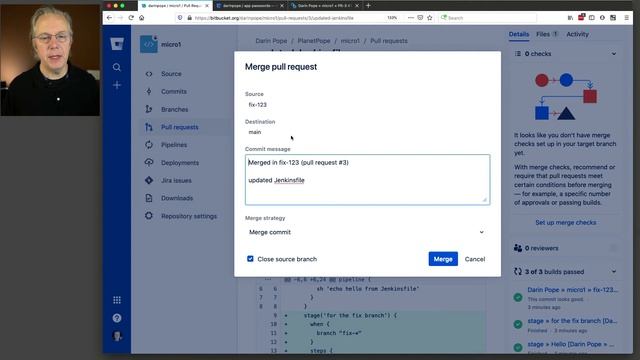Click the Pull requests breadcrumb link
The width and height of the screenshot is (640, 360).
click(389, 41)
